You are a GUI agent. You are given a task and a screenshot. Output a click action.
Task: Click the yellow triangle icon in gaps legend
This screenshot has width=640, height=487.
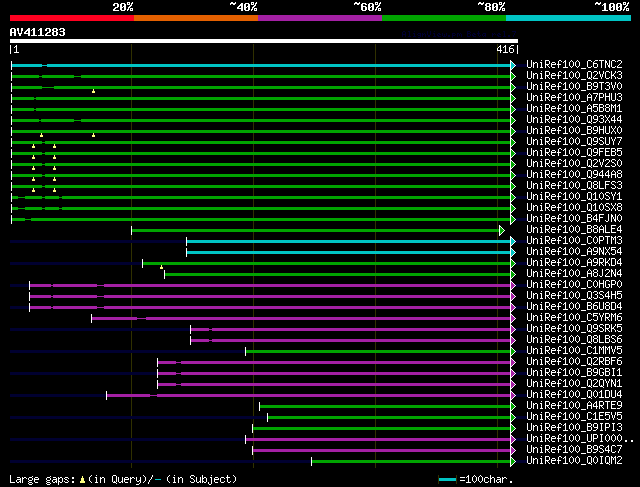click(x=82, y=480)
